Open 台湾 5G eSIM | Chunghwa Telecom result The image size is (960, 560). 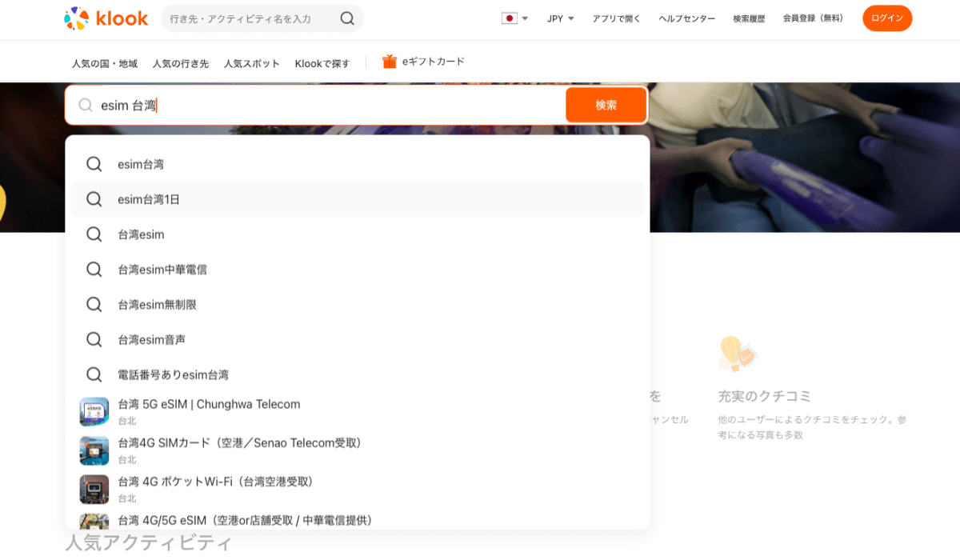click(358, 411)
